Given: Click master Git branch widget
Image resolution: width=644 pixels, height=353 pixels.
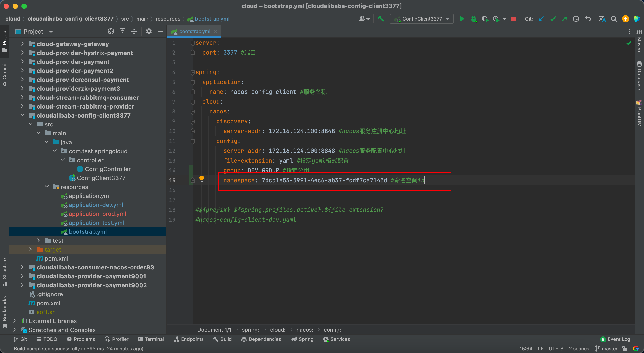Looking at the screenshot, I should (606, 348).
